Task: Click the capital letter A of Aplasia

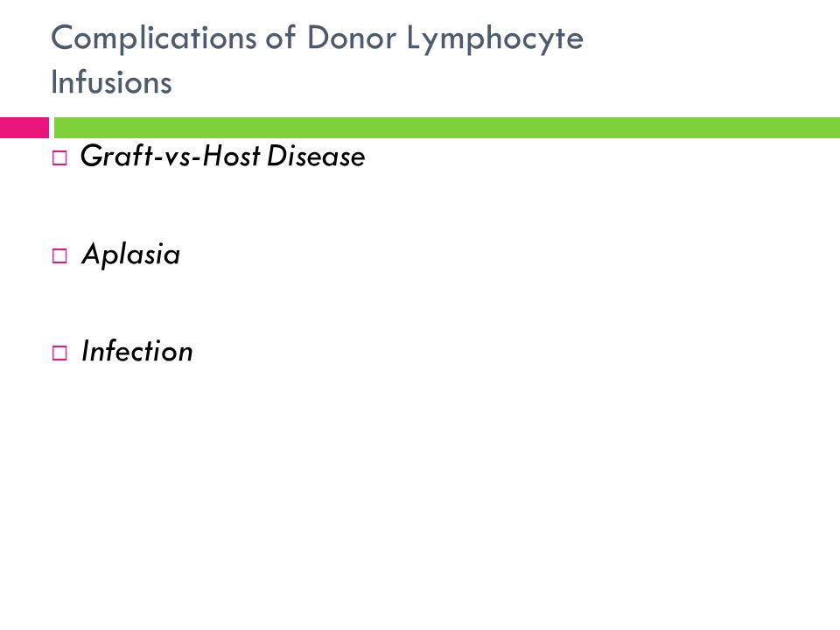Action: tap(91, 253)
